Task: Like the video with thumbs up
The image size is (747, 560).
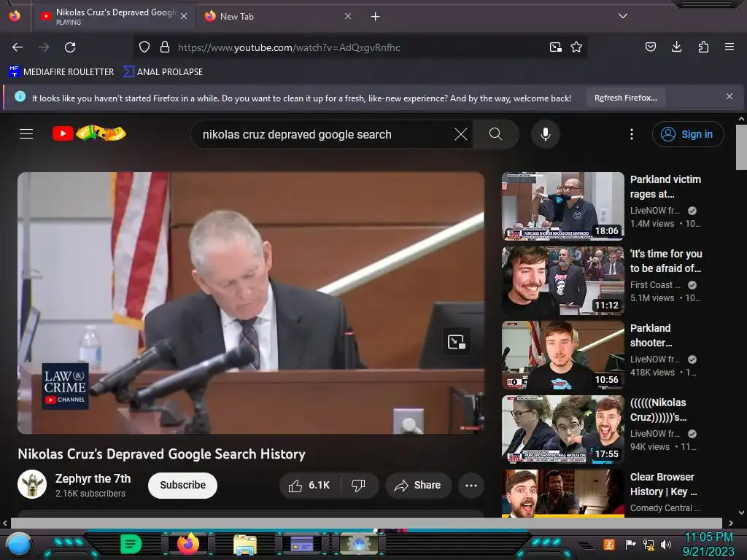Action: 309,485
